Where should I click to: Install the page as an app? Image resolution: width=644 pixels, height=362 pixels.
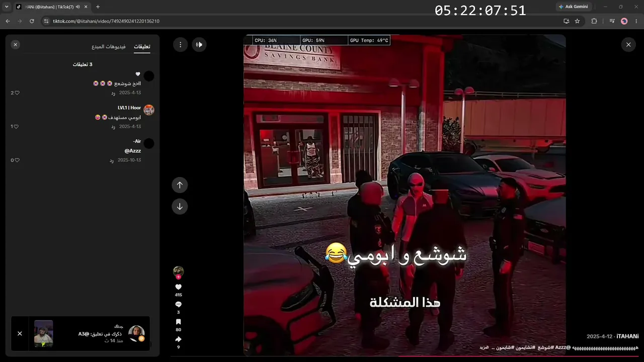click(566, 21)
